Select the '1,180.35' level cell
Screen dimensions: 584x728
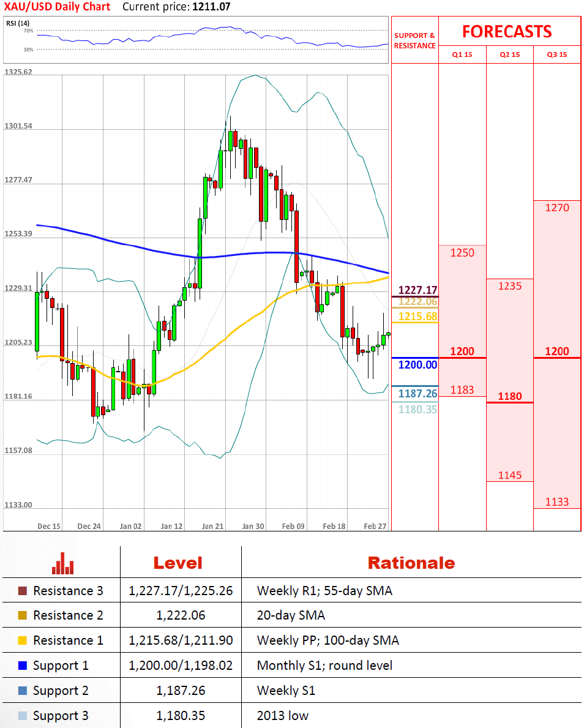(x=181, y=716)
